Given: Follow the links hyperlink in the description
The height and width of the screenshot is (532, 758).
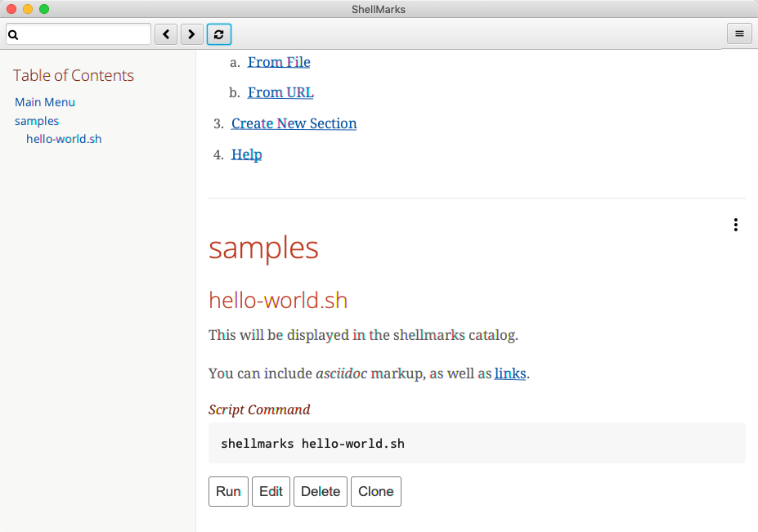Looking at the screenshot, I should (x=509, y=373).
